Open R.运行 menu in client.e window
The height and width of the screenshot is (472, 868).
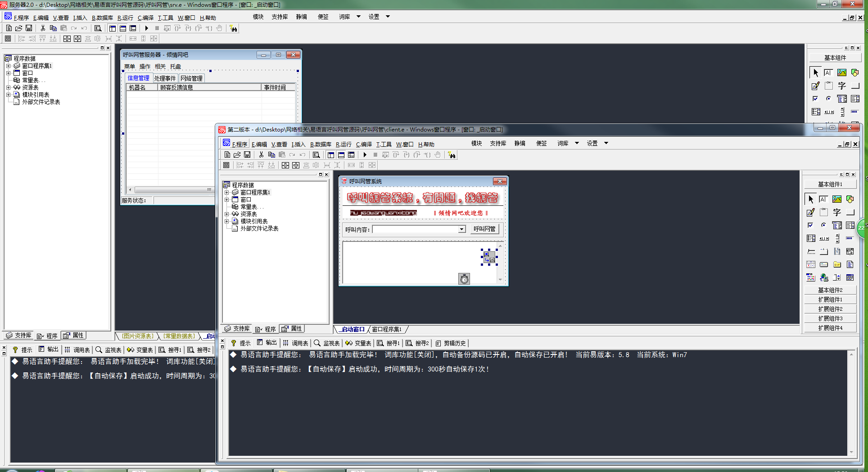[344, 144]
